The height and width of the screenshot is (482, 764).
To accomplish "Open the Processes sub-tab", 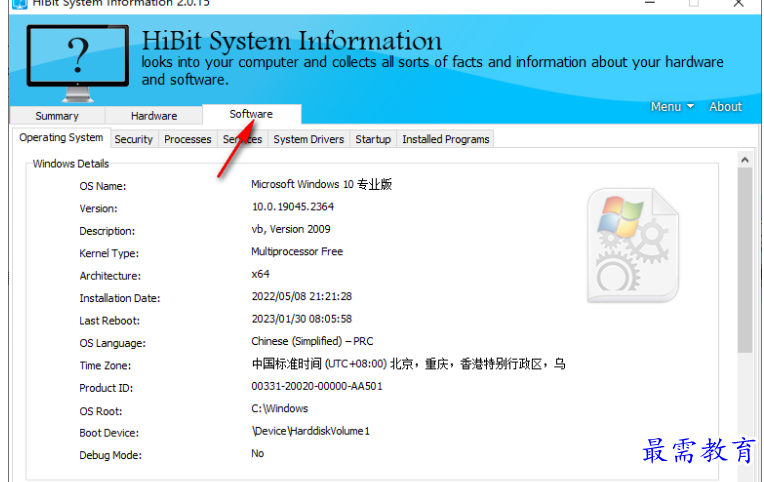I will [188, 139].
